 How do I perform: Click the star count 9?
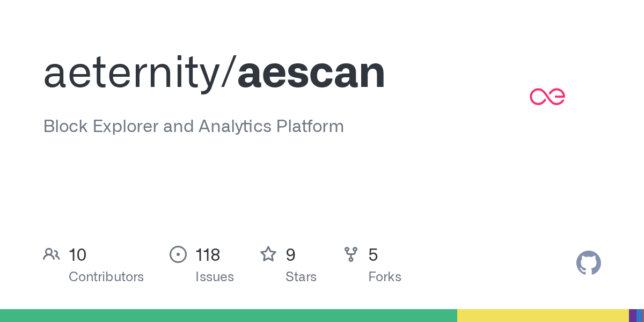(290, 255)
